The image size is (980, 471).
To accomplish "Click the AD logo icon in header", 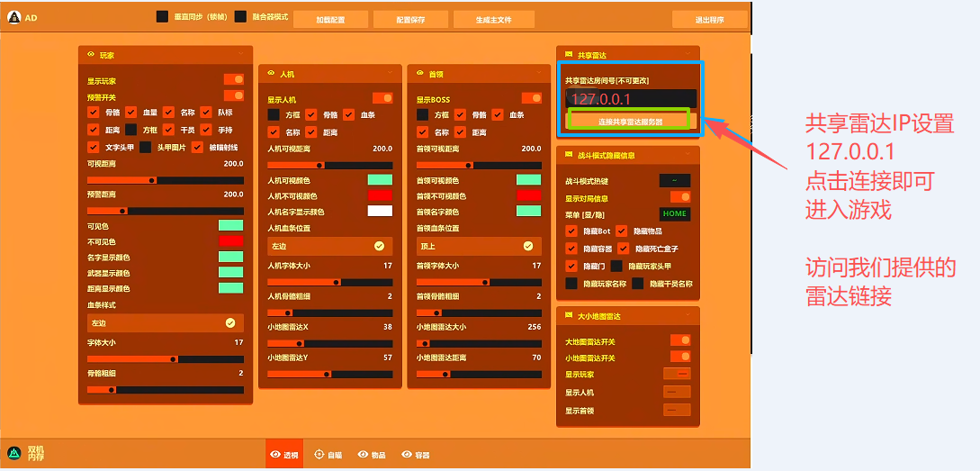I will coord(14,18).
